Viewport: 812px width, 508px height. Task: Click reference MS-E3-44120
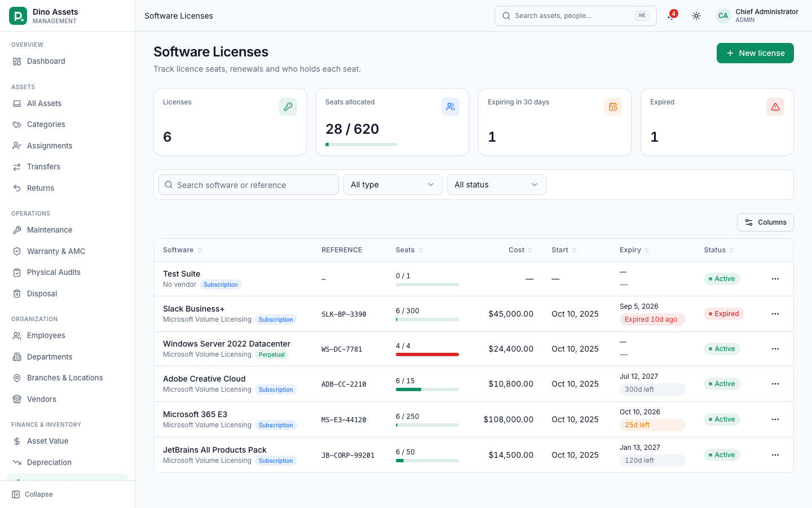click(344, 420)
